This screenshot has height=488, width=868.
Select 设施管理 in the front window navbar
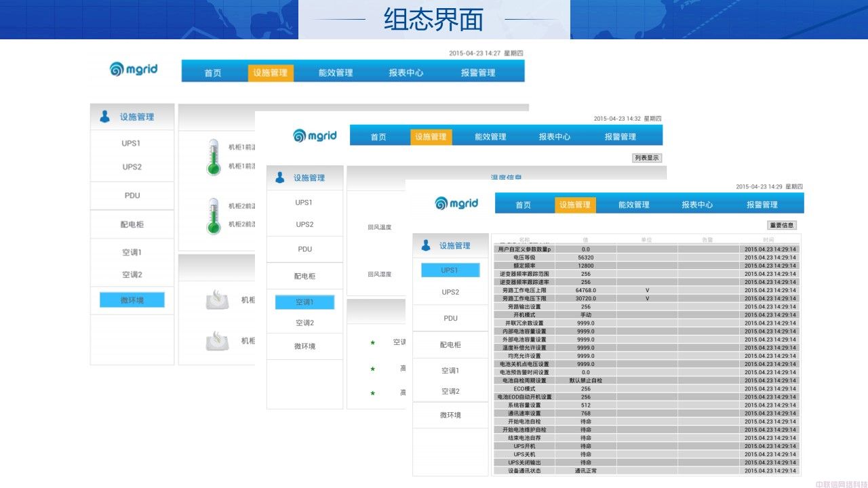pos(576,205)
